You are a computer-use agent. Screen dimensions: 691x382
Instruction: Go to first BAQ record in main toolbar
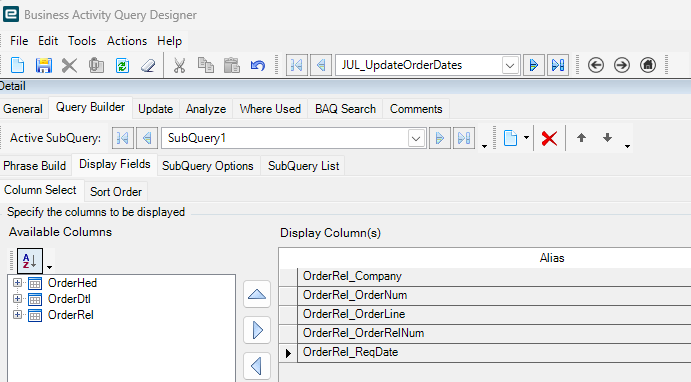click(297, 65)
